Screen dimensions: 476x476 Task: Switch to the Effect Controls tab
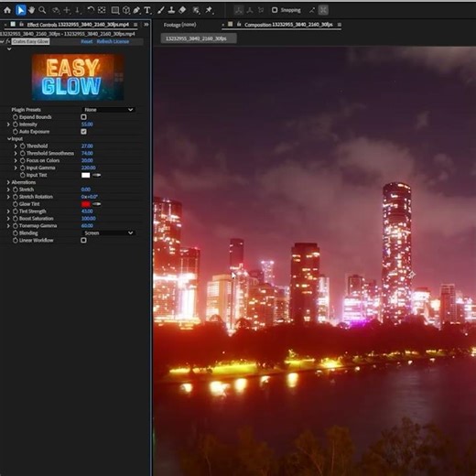point(78,25)
